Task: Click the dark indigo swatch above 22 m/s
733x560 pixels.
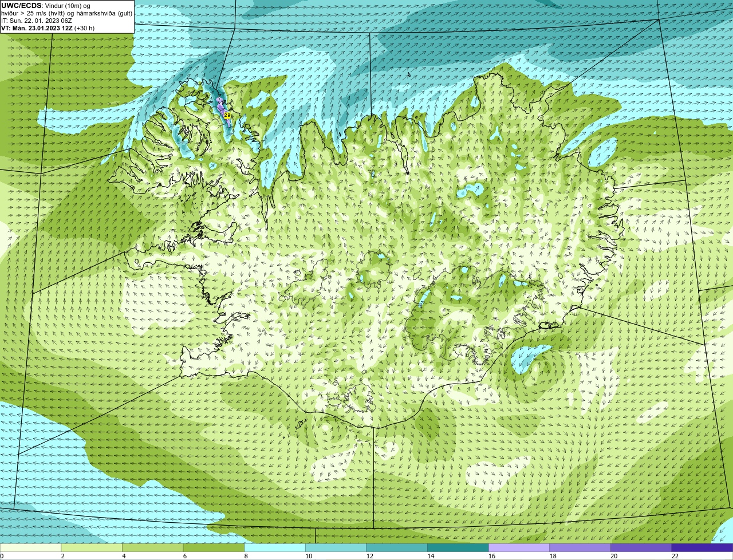Action: click(x=702, y=547)
